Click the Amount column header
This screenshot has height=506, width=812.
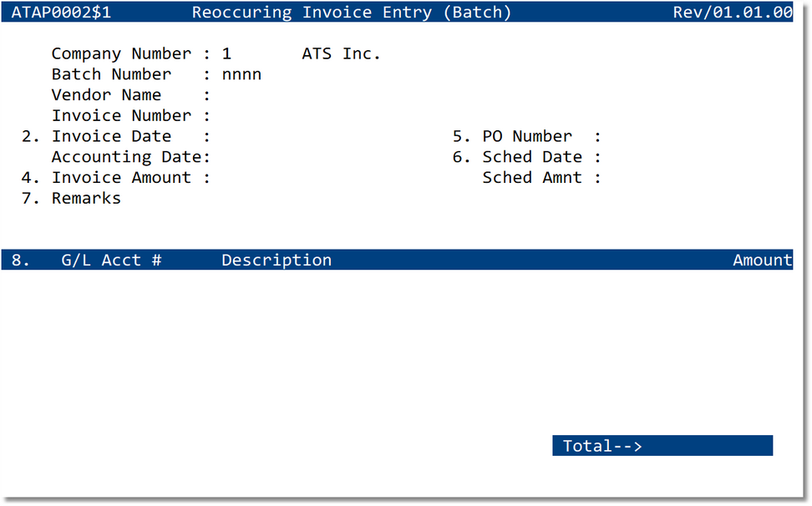pos(762,260)
